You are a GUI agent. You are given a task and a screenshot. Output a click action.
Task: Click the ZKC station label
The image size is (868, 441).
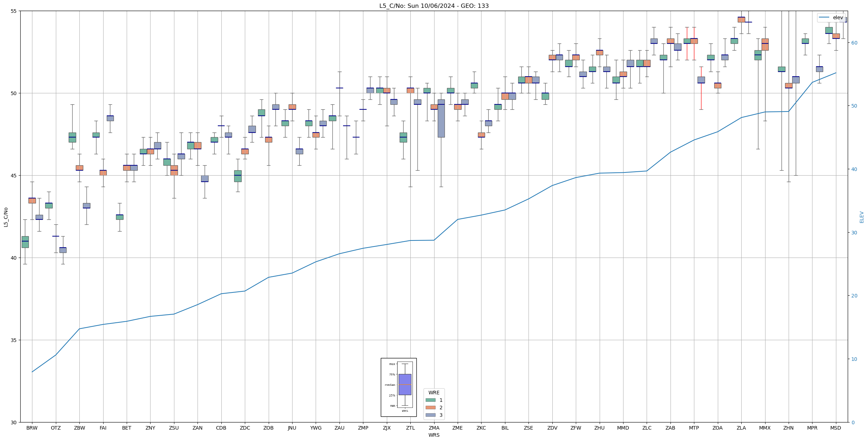tap(481, 428)
